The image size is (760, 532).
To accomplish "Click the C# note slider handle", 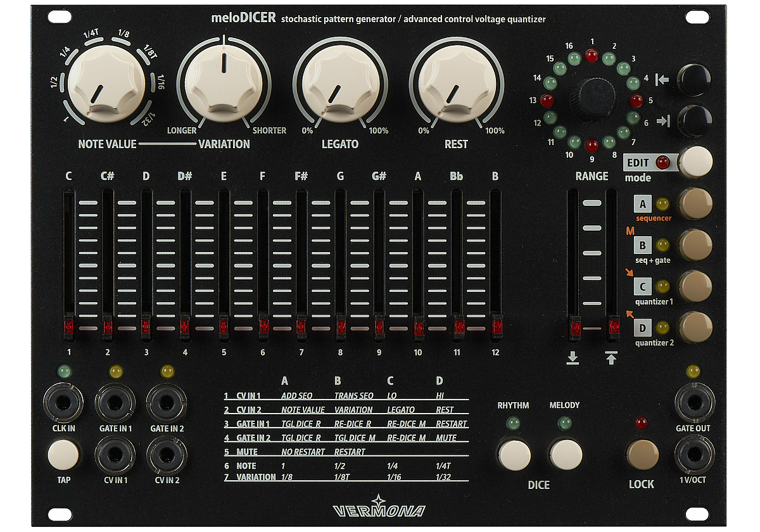I will (x=108, y=327).
